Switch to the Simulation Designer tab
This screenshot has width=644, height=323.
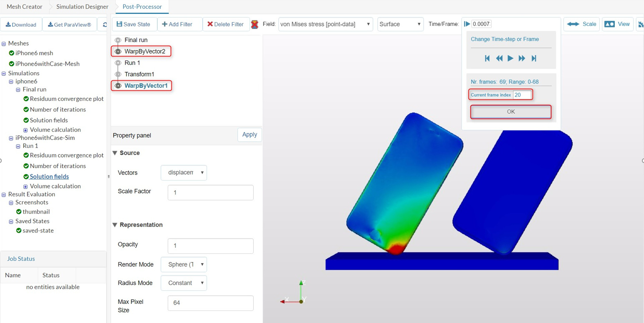tap(82, 7)
